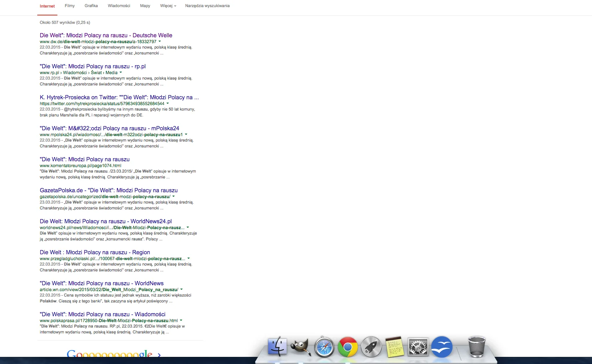Open K. Hytrek-Prosiecka on Twitter result
Viewport: 592px width, 364px height.
(119, 97)
